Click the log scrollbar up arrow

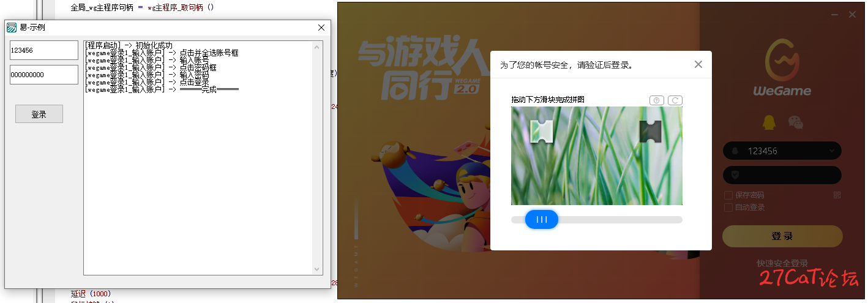(x=317, y=46)
